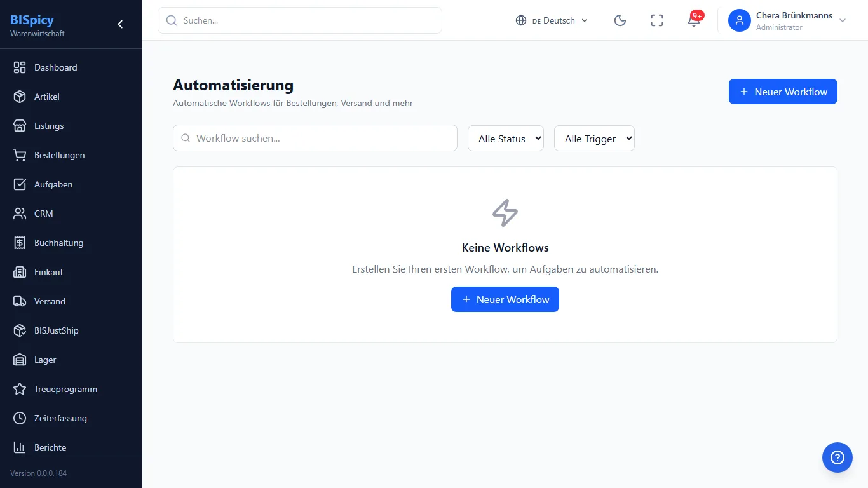This screenshot has height=488, width=868.
Task: Click the Version 0.0.0.184 text
Action: [x=38, y=473]
